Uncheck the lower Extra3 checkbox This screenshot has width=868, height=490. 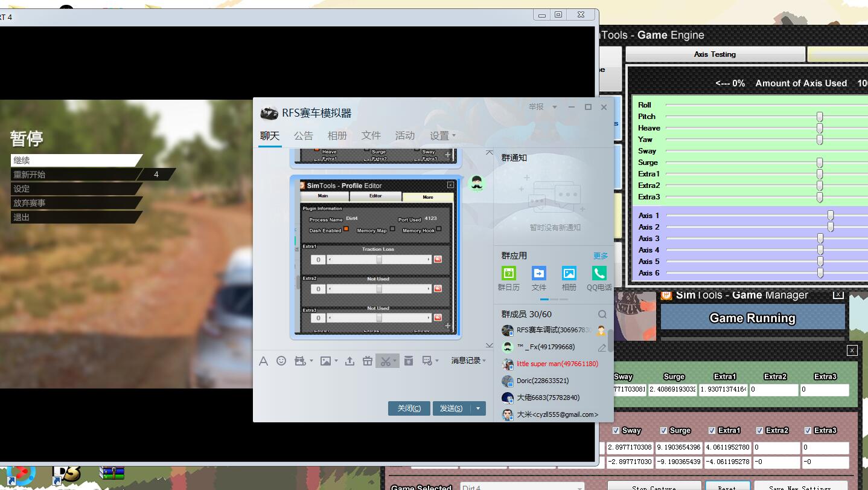tap(808, 430)
